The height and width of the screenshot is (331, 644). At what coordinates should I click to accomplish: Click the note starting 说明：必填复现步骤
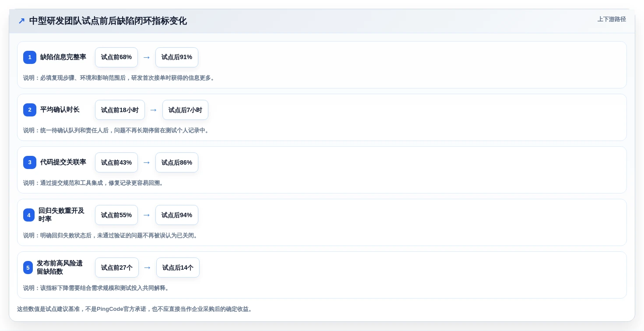pos(120,78)
